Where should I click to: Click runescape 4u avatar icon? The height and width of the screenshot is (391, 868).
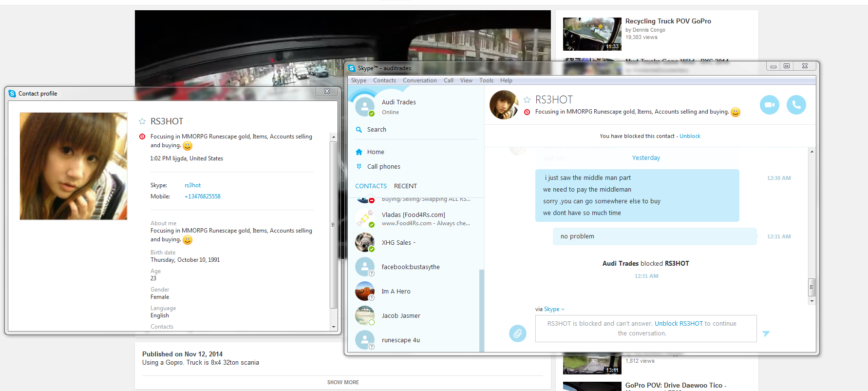[x=365, y=340]
